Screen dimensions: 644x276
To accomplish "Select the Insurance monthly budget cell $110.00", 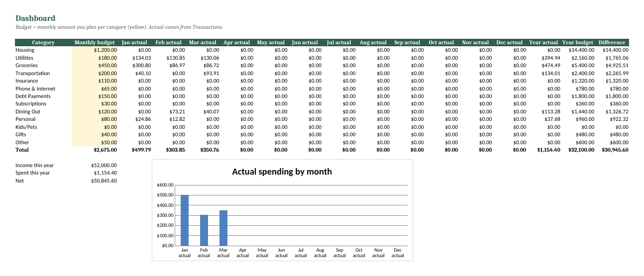I will point(95,81).
